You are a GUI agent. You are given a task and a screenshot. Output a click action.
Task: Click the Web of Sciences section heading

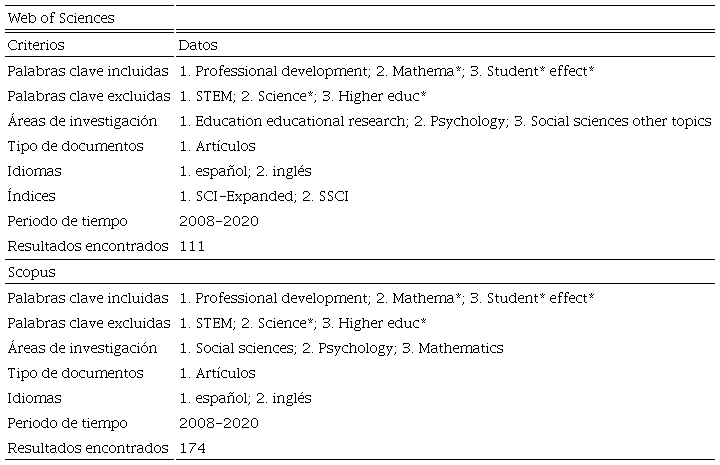[60, 18]
